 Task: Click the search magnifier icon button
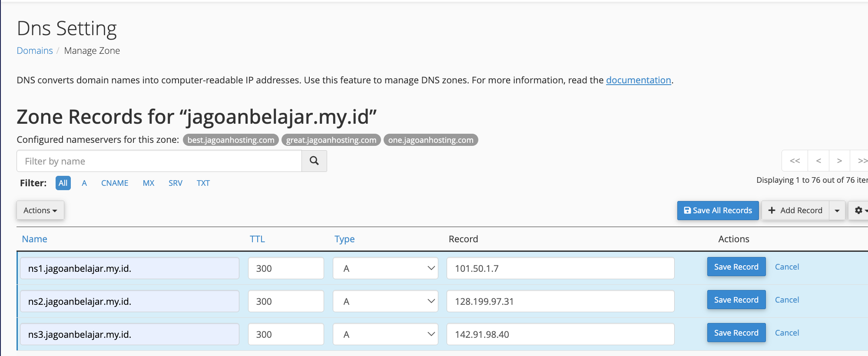tap(314, 161)
